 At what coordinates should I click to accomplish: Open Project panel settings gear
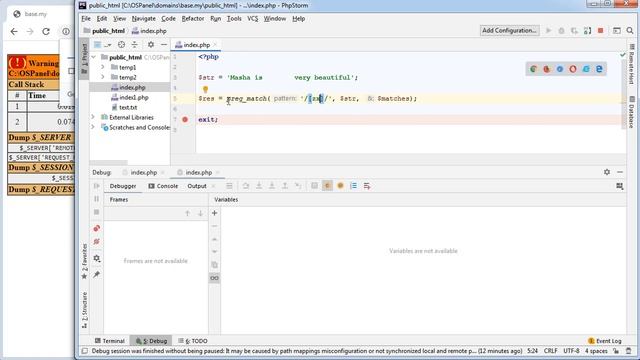point(151,45)
